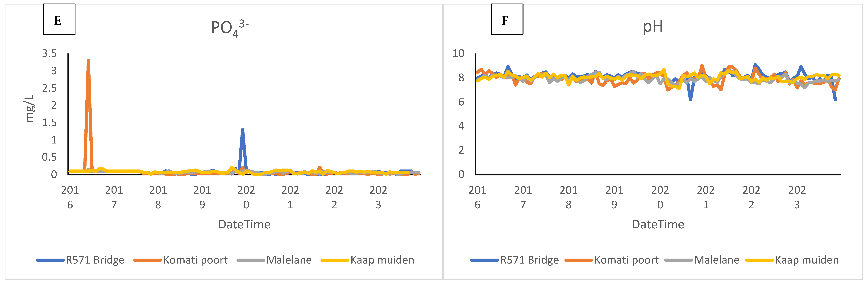Select the PO4 3- chart title
868x282 pixels.
click(x=229, y=28)
